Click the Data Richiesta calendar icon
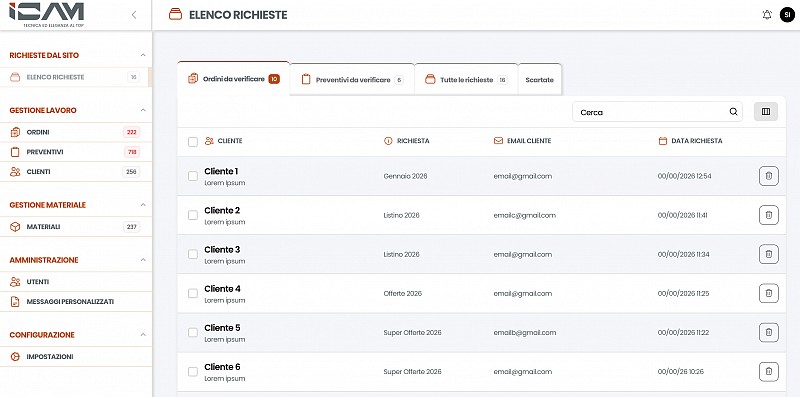Image resolution: width=800 pixels, height=397 pixels. (x=663, y=141)
